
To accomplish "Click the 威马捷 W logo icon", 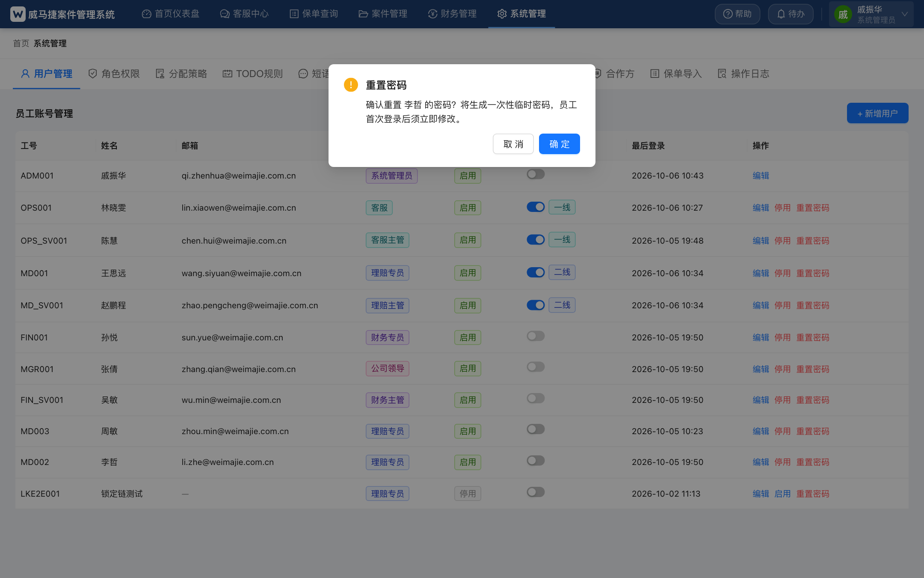I will click(x=18, y=14).
